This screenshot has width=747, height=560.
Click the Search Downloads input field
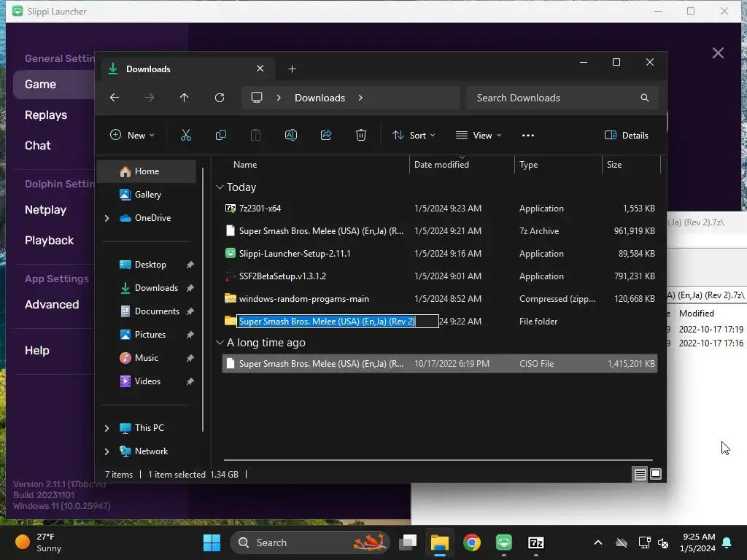pyautogui.click(x=562, y=98)
